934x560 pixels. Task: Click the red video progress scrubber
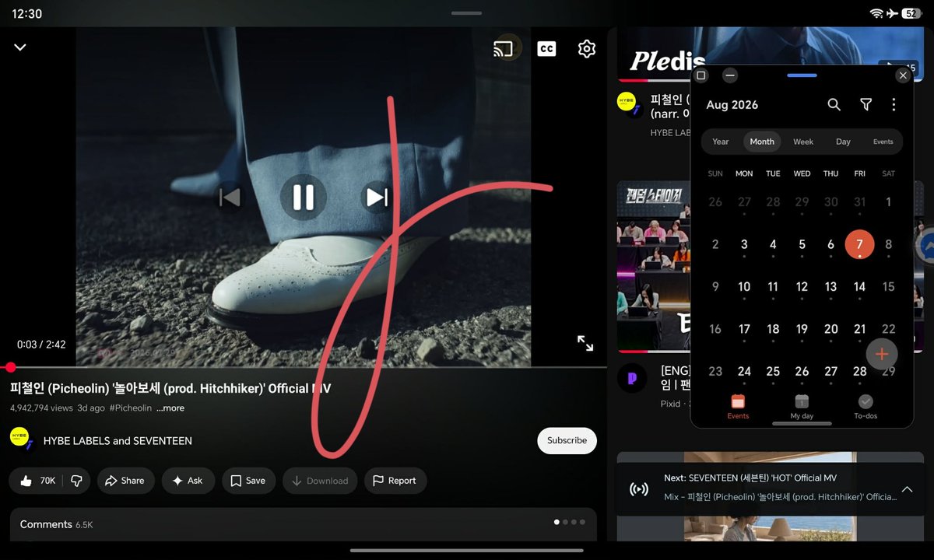(x=10, y=367)
